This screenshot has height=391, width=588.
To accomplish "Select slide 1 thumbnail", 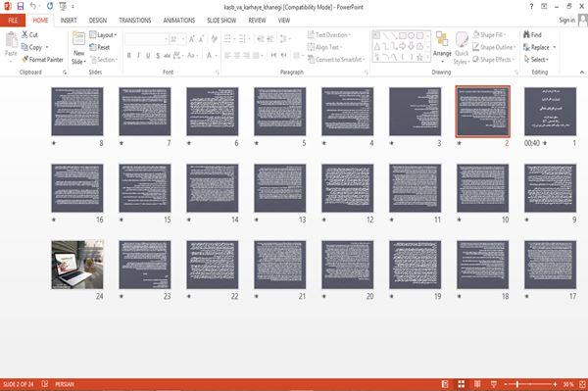I will coord(550,112).
